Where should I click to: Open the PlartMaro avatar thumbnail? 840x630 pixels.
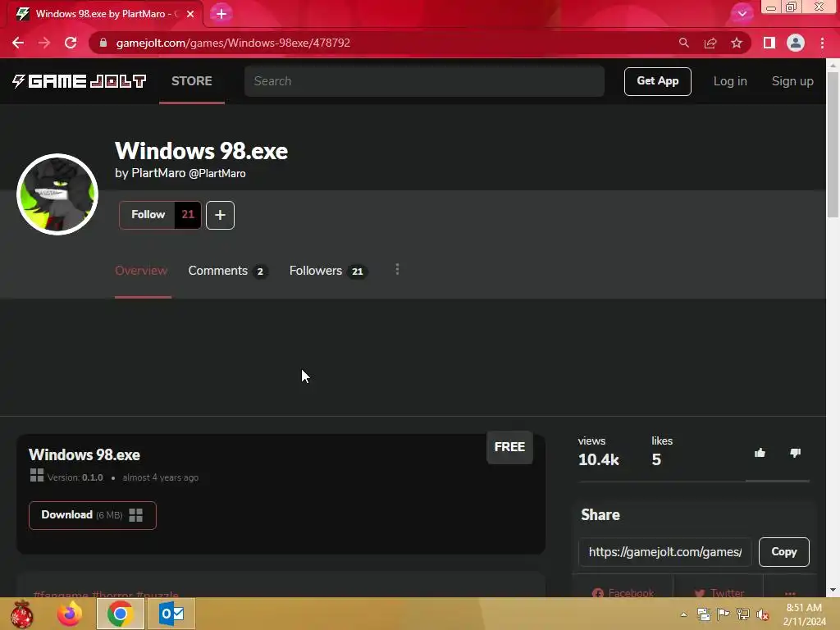[x=57, y=194]
